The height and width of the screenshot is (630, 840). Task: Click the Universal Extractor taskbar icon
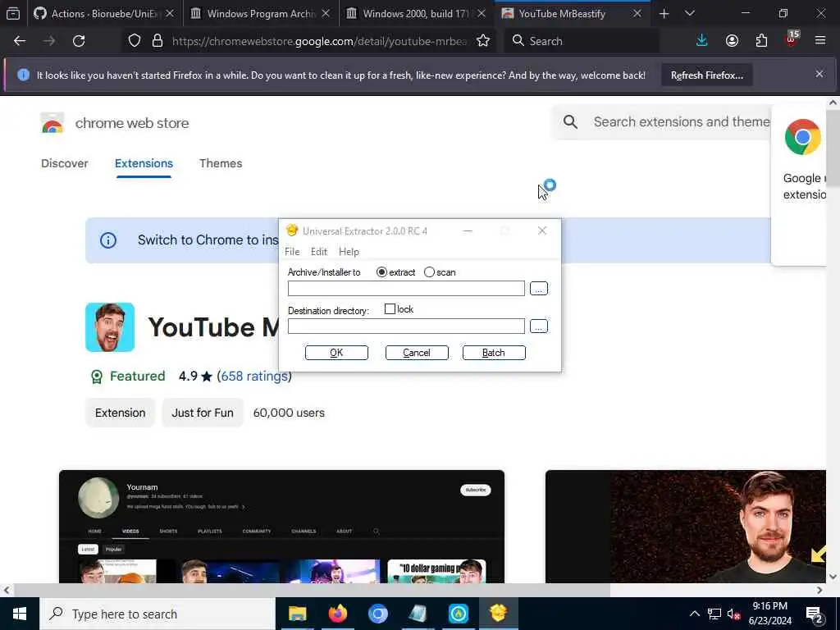(x=498, y=614)
